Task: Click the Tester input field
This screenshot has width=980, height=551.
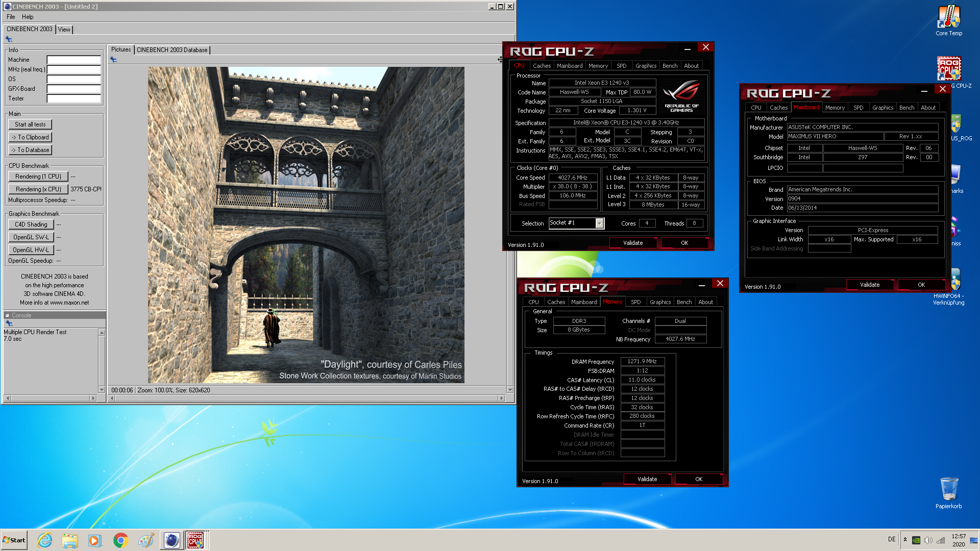Action: [74, 98]
